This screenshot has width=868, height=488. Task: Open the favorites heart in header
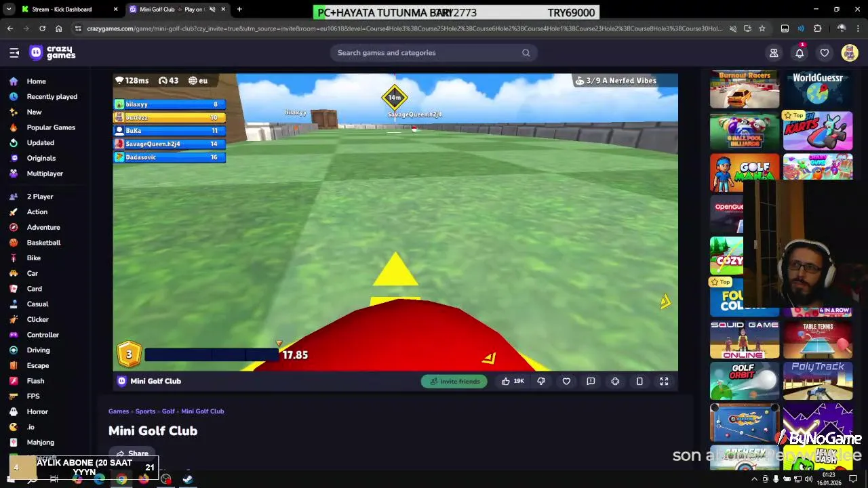(x=825, y=53)
